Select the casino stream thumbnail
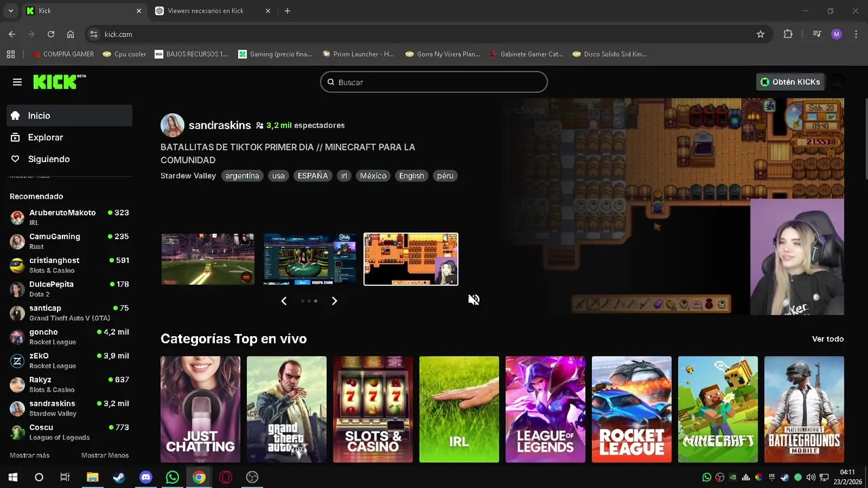 [x=310, y=260]
